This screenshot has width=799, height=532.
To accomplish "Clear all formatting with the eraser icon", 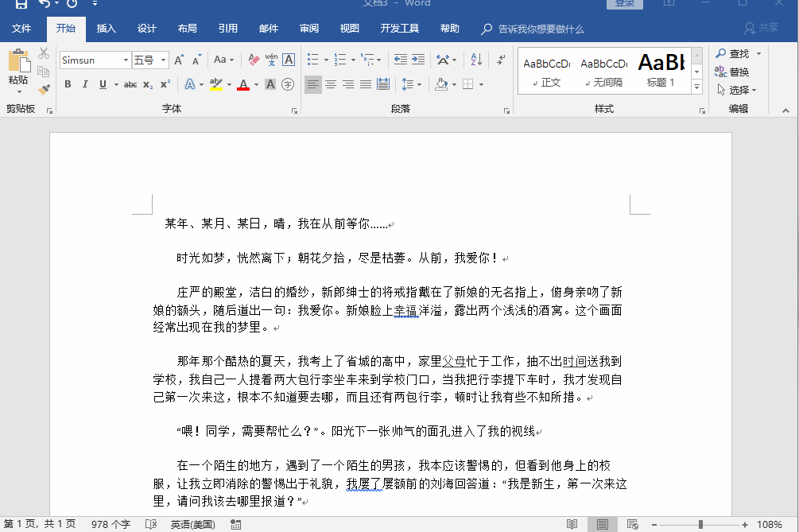I will pos(254,60).
